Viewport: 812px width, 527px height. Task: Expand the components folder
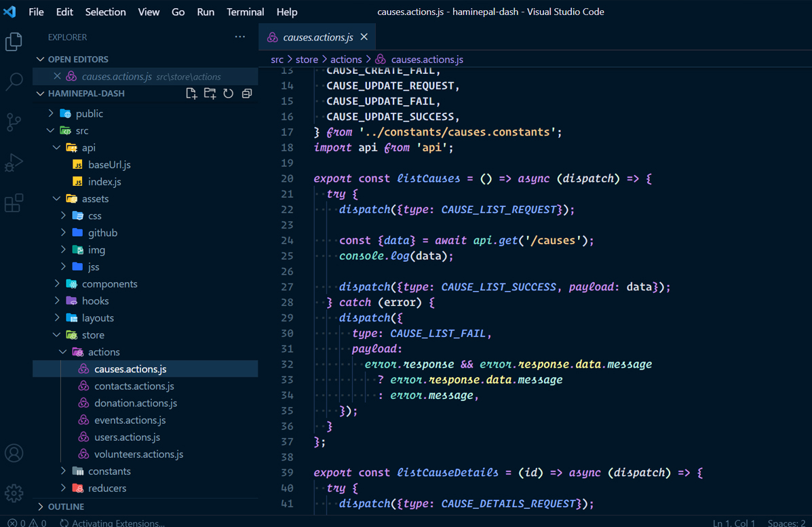pyautogui.click(x=109, y=284)
